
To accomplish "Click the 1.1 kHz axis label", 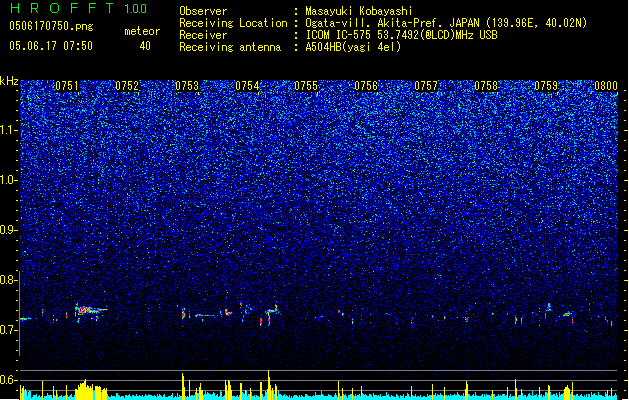I will (9, 130).
